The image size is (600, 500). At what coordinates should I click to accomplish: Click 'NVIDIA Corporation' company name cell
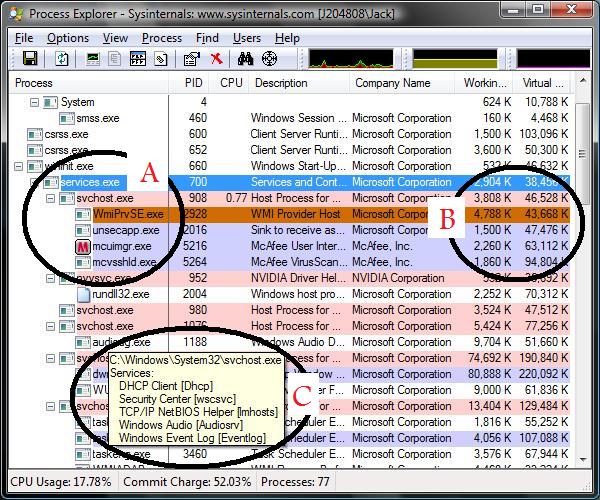tap(398, 279)
